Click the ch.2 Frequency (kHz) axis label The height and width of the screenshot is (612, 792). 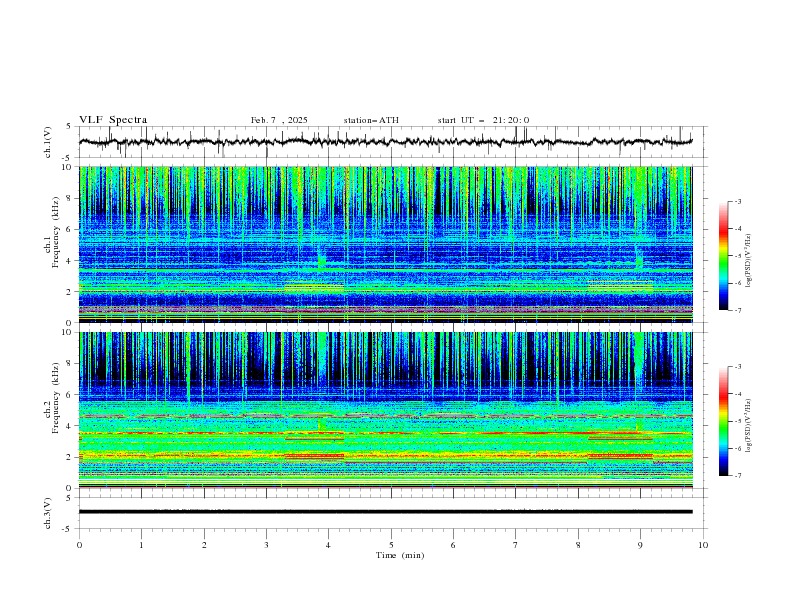tap(53, 397)
